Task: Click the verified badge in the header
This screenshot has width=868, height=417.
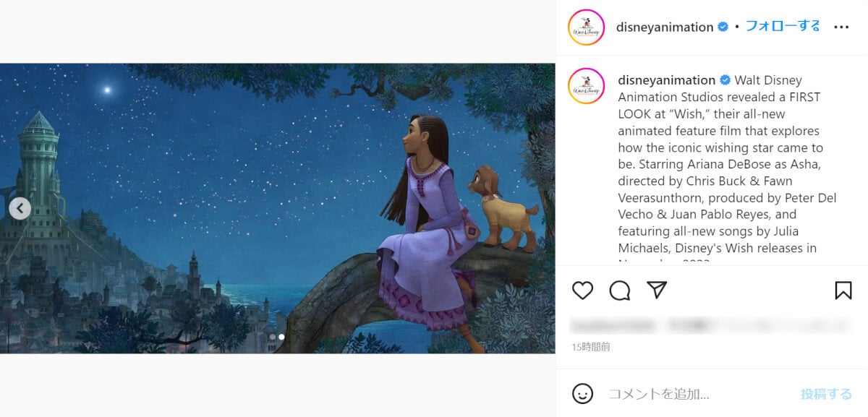Action: (x=723, y=27)
